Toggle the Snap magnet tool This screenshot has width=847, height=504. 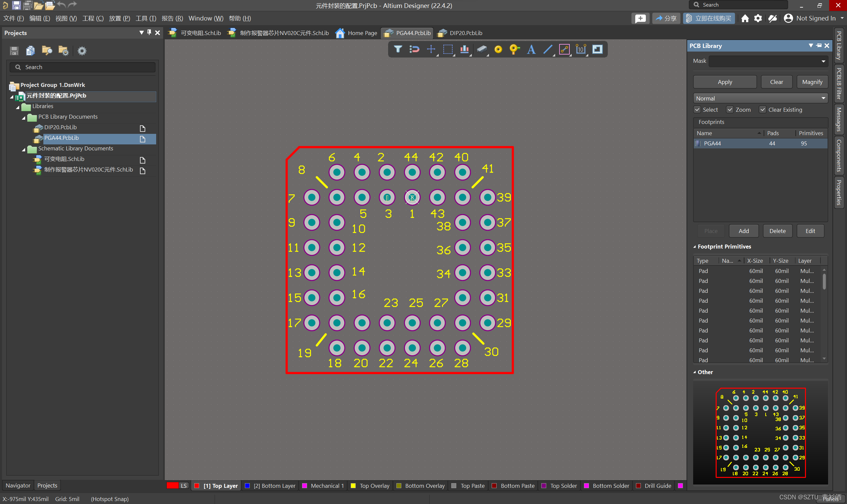point(414,49)
